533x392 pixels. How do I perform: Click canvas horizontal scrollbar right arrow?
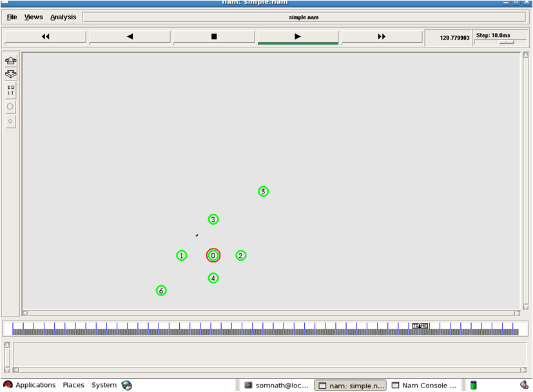click(x=518, y=313)
